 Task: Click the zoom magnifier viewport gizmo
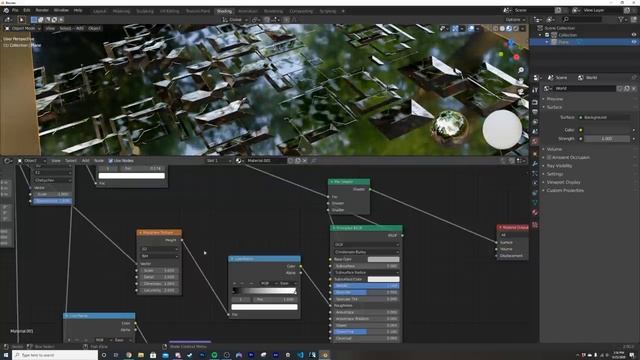coord(521,70)
